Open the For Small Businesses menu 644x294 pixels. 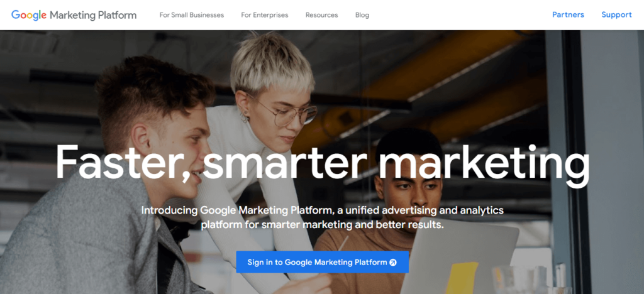pyautogui.click(x=192, y=15)
